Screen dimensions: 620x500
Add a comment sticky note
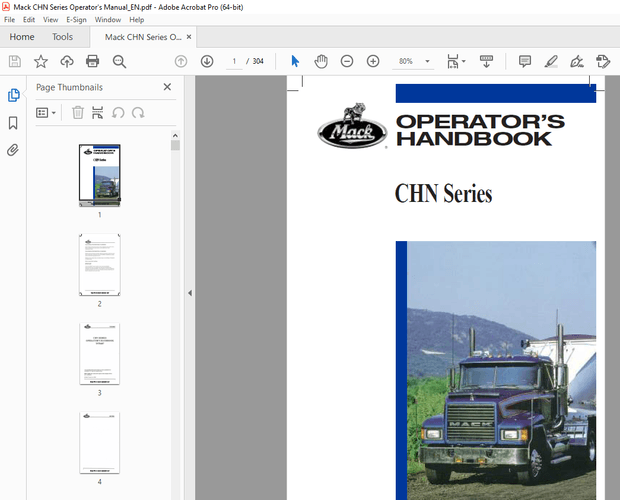525,61
